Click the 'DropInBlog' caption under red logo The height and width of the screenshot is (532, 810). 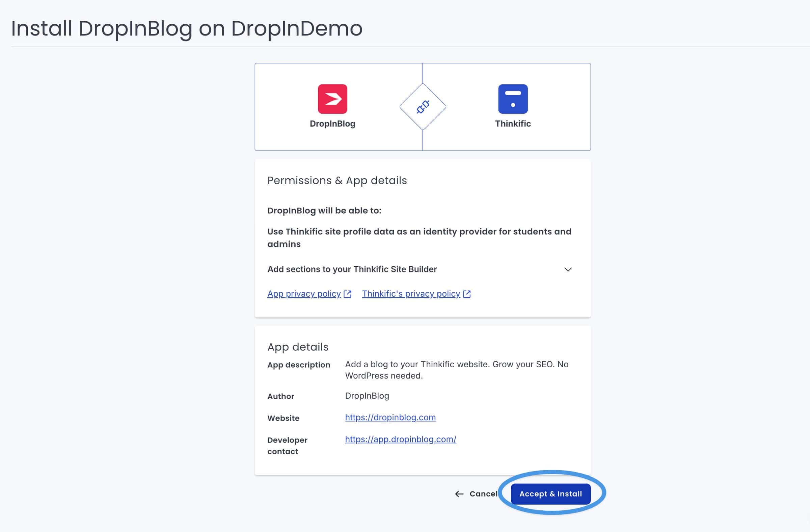(332, 124)
